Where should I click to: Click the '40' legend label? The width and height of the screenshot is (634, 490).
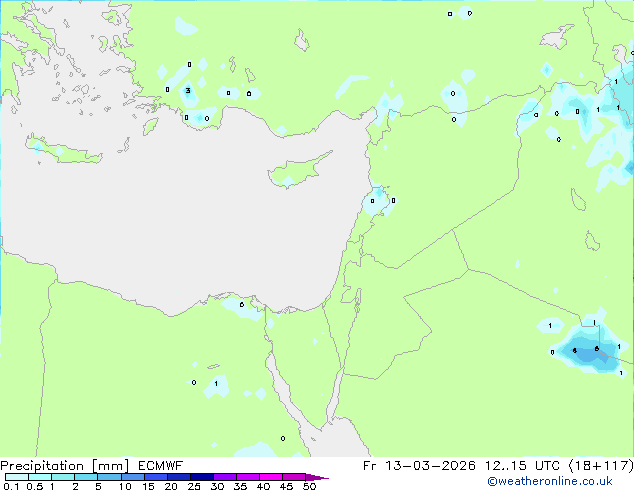tap(263, 486)
